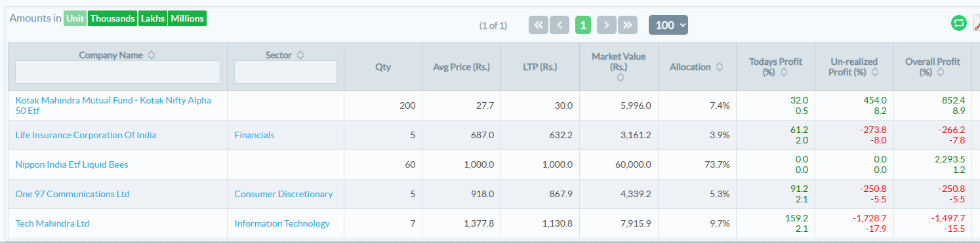Select page 1 in the paginator

coord(583,25)
